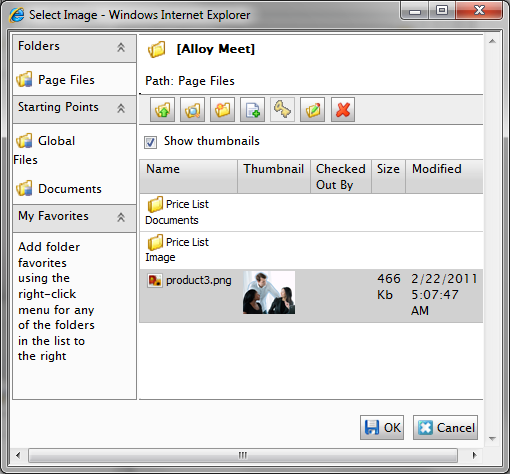Click the OK button

[382, 427]
